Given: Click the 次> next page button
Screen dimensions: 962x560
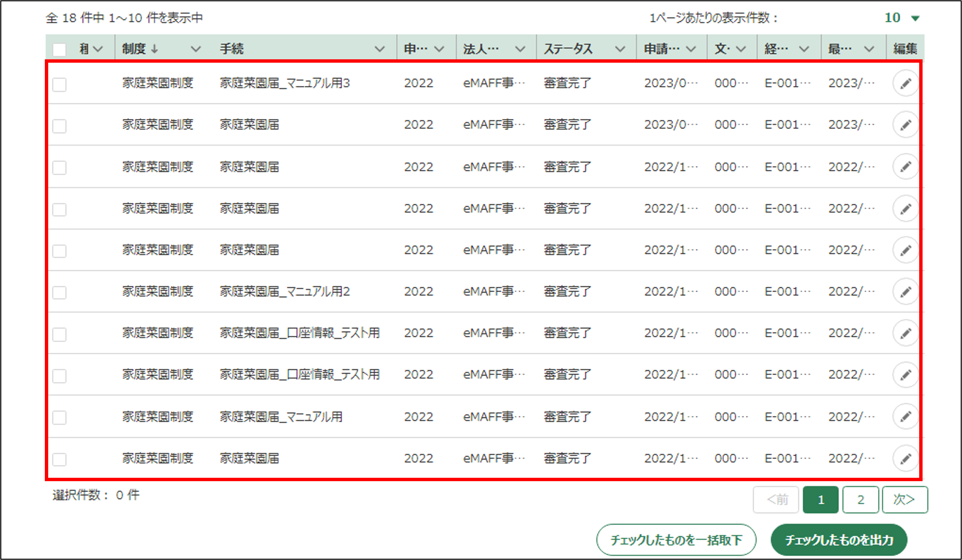Looking at the screenshot, I should 904,499.
